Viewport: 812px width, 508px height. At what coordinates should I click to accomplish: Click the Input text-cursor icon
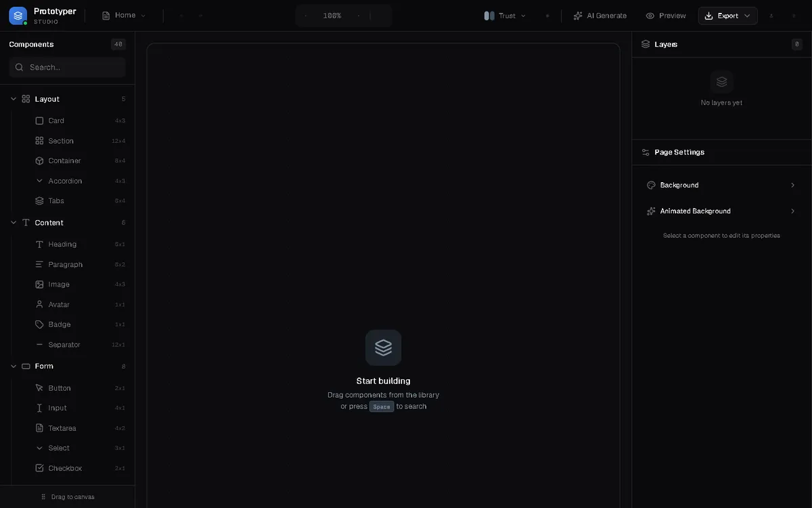click(39, 408)
